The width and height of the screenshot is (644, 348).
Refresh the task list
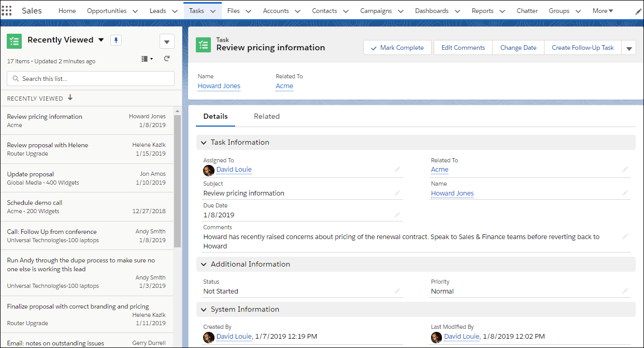[x=167, y=59]
